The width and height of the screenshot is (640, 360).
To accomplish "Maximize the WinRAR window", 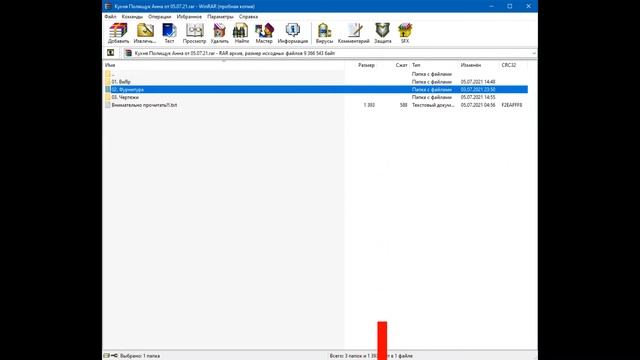I will [x=510, y=6].
